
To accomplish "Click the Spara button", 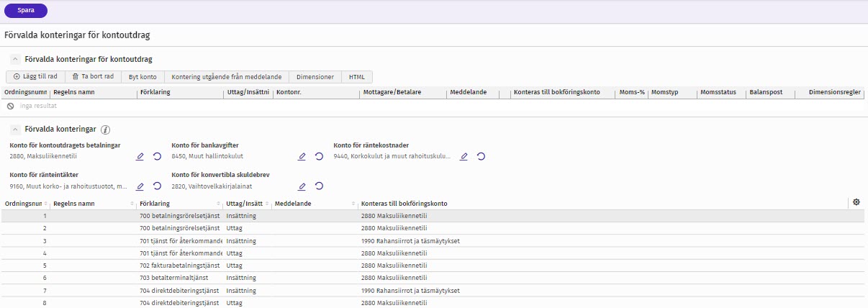I will (x=26, y=10).
